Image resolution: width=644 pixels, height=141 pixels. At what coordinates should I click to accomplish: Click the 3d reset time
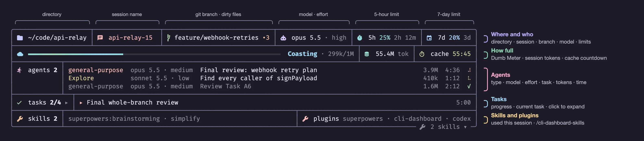pyautogui.click(x=467, y=38)
